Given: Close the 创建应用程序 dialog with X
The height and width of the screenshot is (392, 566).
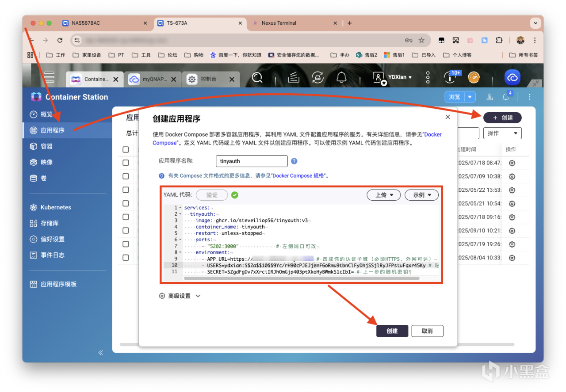Looking at the screenshot, I should pyautogui.click(x=447, y=117).
